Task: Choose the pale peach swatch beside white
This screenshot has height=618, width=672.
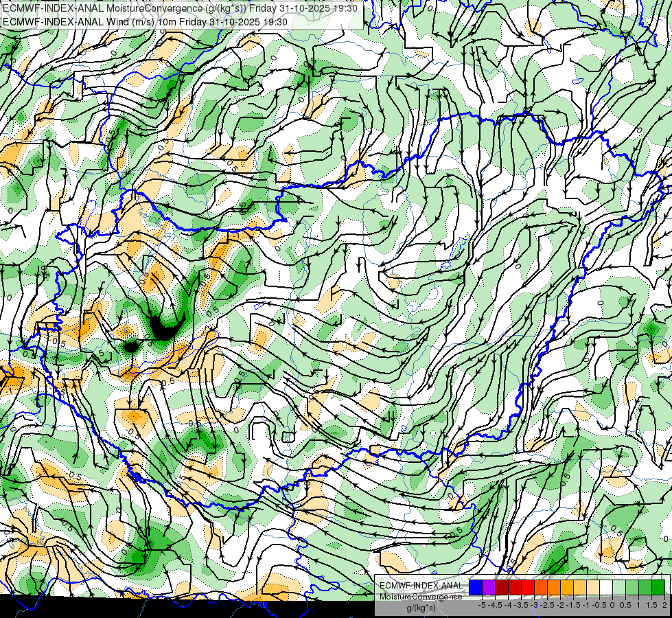Action: coord(593,588)
